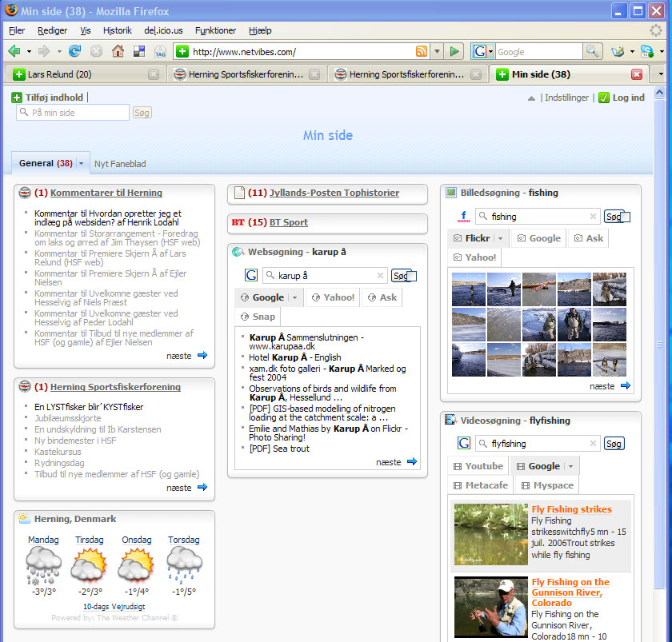
Task: Expand the Google dropdown in Websøgning
Action: [294, 297]
